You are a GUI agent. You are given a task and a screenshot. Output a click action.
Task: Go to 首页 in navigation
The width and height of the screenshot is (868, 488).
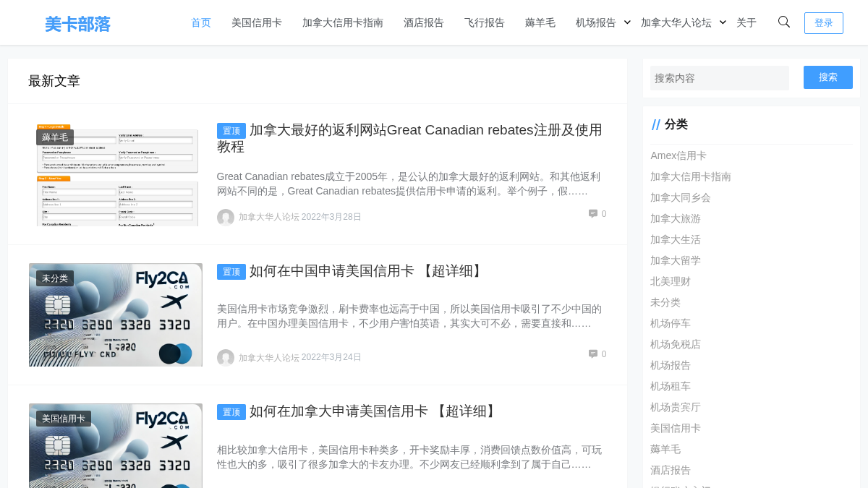tap(201, 22)
